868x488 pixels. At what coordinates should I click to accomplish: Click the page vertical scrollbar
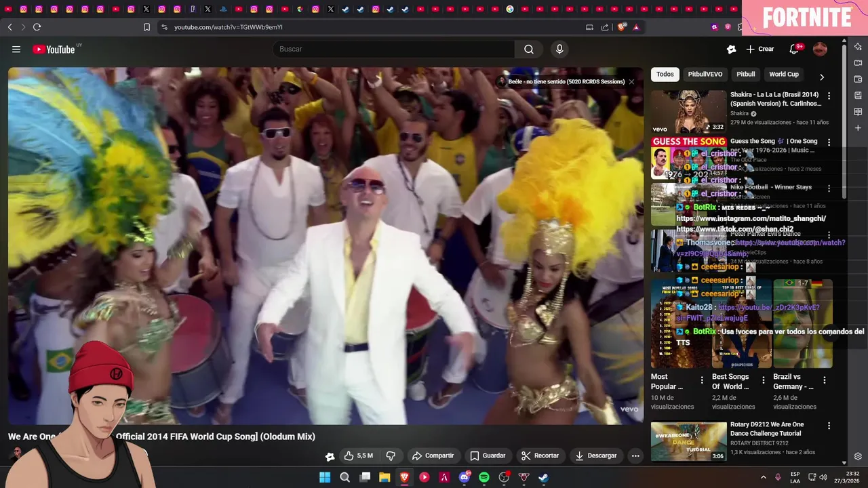click(844, 121)
